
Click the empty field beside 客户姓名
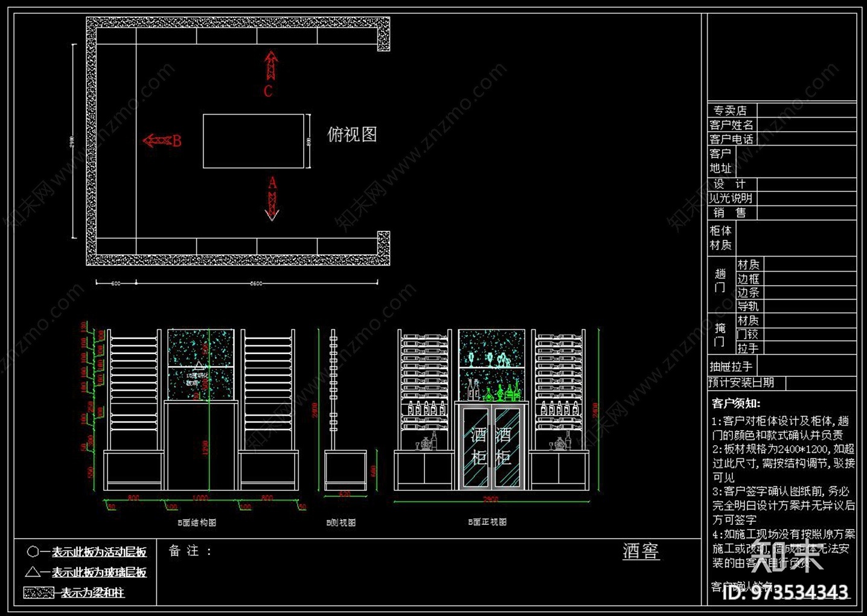click(x=806, y=125)
